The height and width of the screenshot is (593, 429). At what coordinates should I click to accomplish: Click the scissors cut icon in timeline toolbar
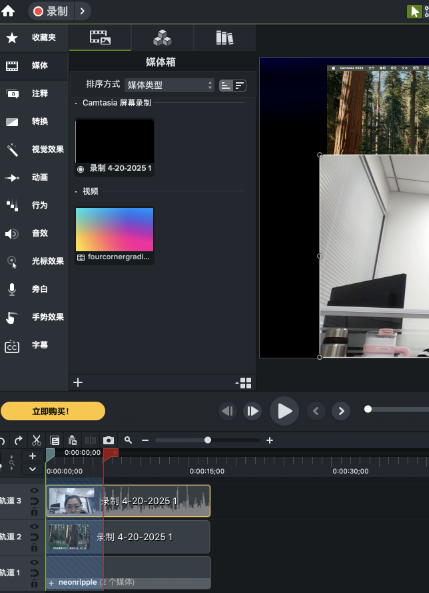[36, 440]
